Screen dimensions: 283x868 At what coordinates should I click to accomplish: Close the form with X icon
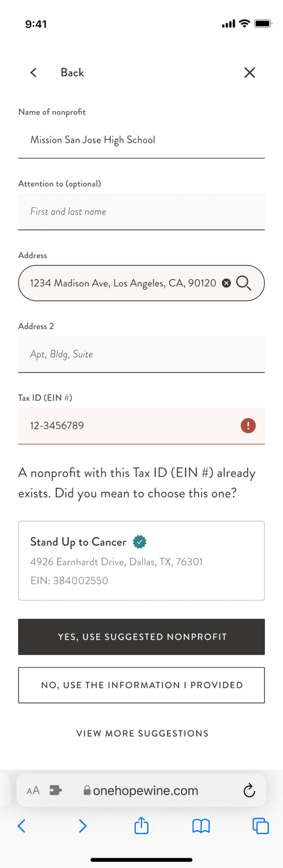(x=250, y=72)
